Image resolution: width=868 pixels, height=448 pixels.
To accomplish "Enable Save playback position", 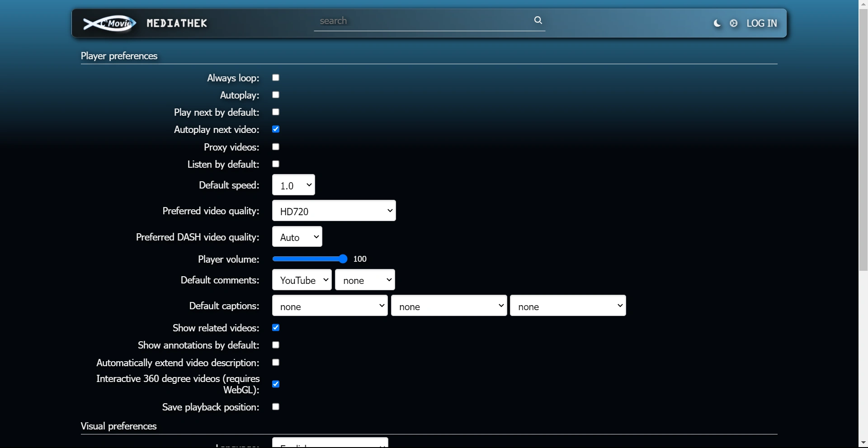I will [x=276, y=407].
